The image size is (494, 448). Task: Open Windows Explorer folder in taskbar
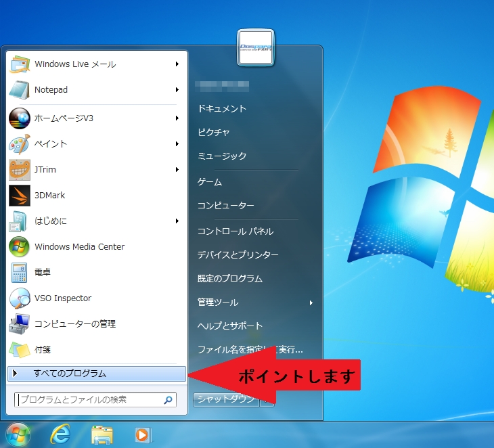coord(102,435)
